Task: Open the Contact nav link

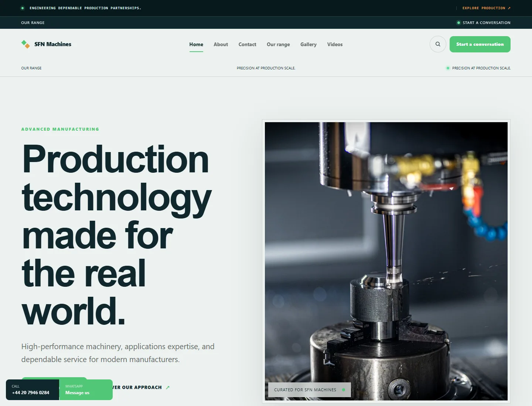Action: tap(247, 44)
